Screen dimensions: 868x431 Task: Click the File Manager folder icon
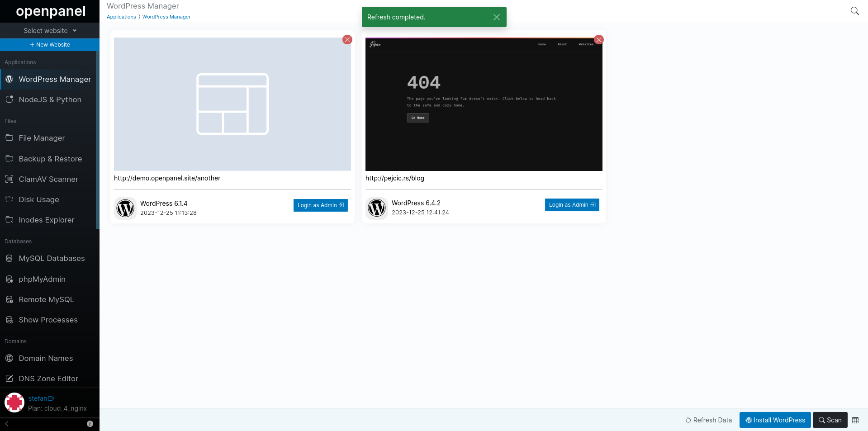pos(9,138)
